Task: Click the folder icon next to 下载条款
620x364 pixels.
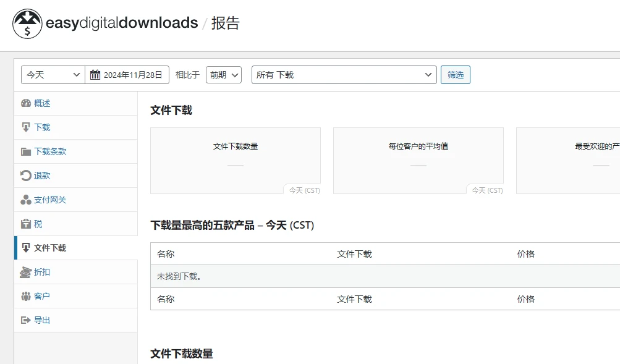Action: pyautogui.click(x=25, y=151)
